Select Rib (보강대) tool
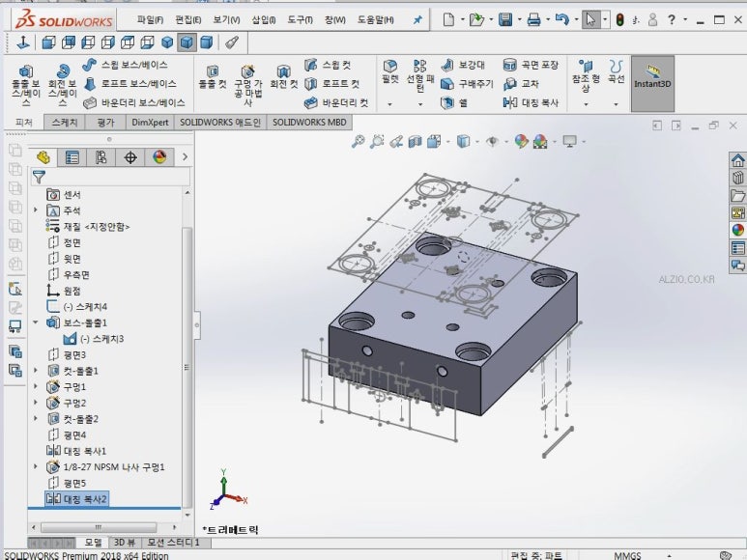Image resolution: width=747 pixels, height=560 pixels. point(463,65)
